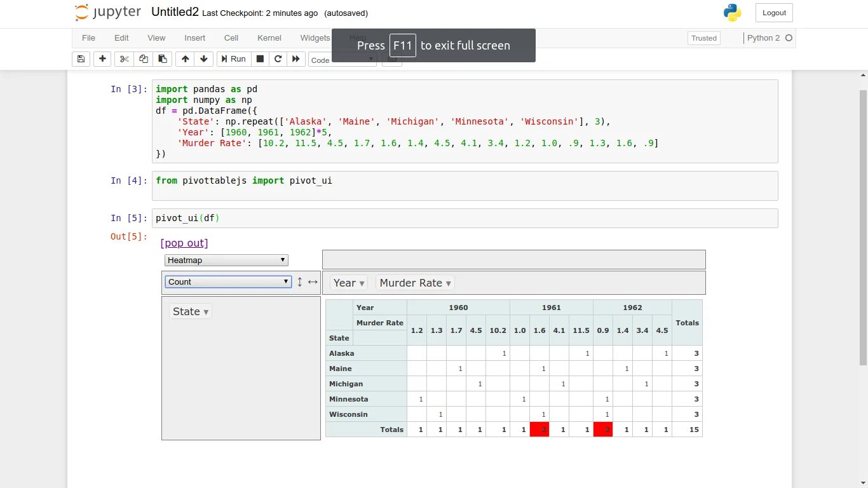Viewport: 868px width, 488px height.
Task: Move the selected cell up arrow icon
Action: pyautogui.click(x=185, y=59)
